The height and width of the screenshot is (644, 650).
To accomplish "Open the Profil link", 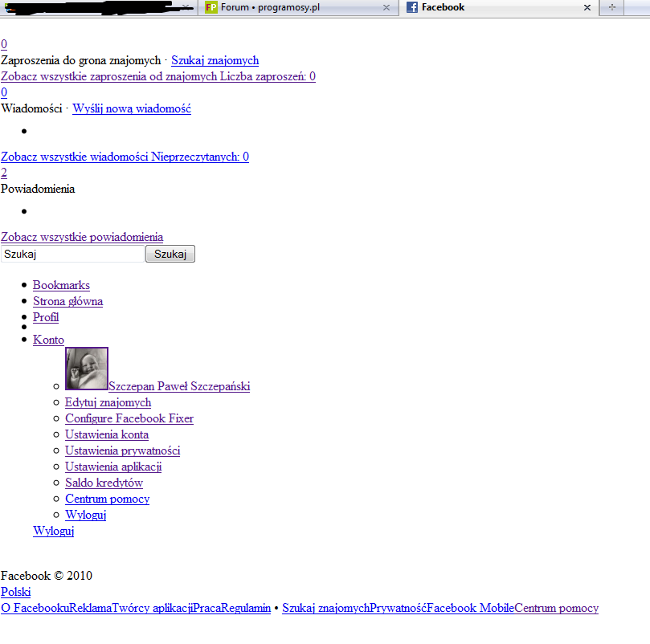I will click(46, 317).
